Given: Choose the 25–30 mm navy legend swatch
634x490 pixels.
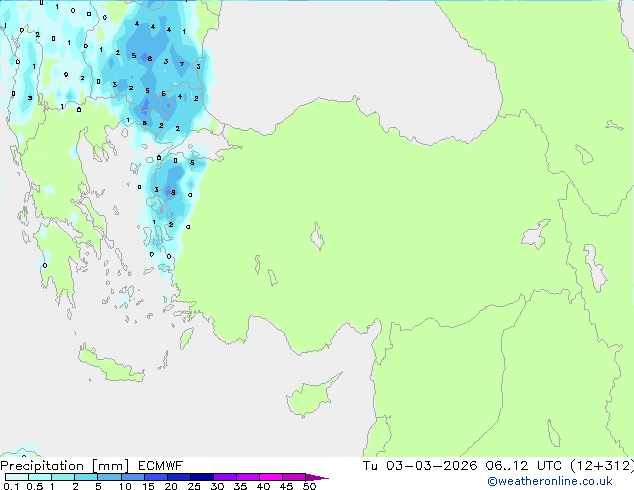Looking at the screenshot, I should click(x=201, y=477).
